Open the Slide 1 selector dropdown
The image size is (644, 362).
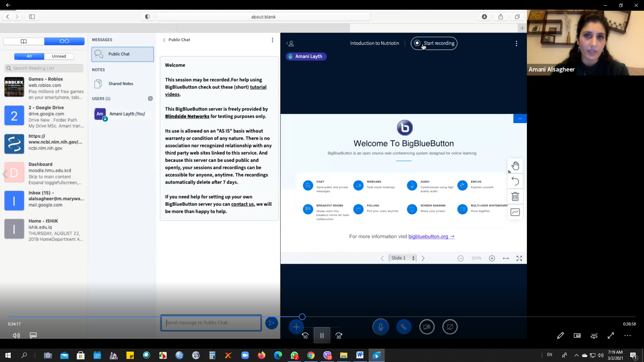pos(403,258)
